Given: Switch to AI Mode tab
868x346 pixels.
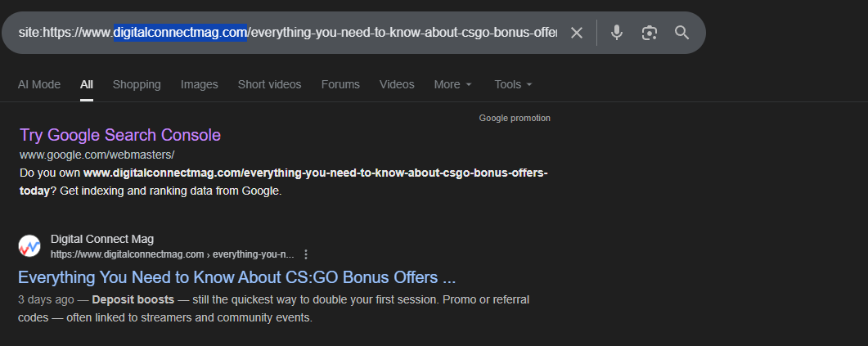Looking at the screenshot, I should [39, 84].
